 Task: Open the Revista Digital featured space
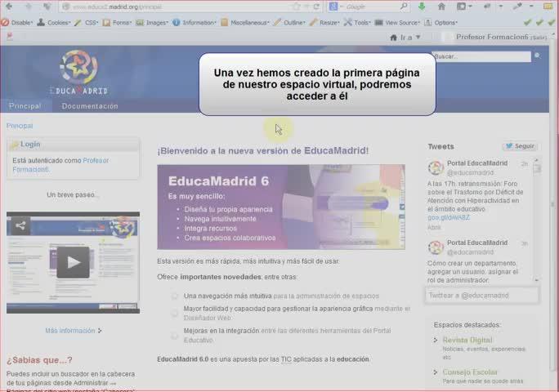467,340
